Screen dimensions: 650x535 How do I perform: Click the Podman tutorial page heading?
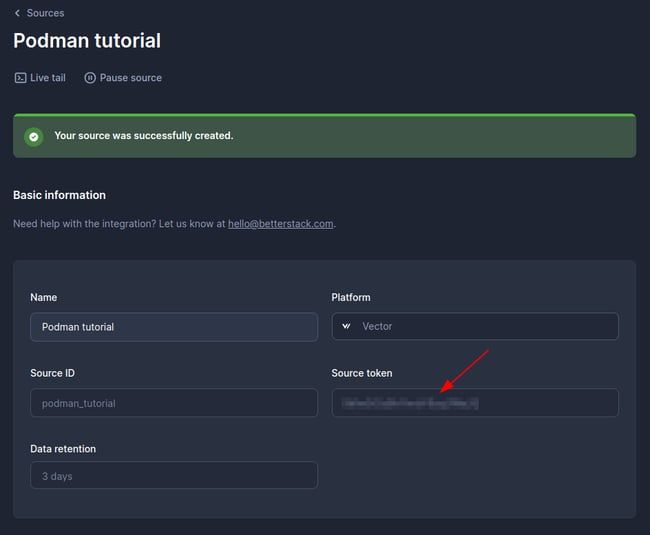tap(87, 41)
